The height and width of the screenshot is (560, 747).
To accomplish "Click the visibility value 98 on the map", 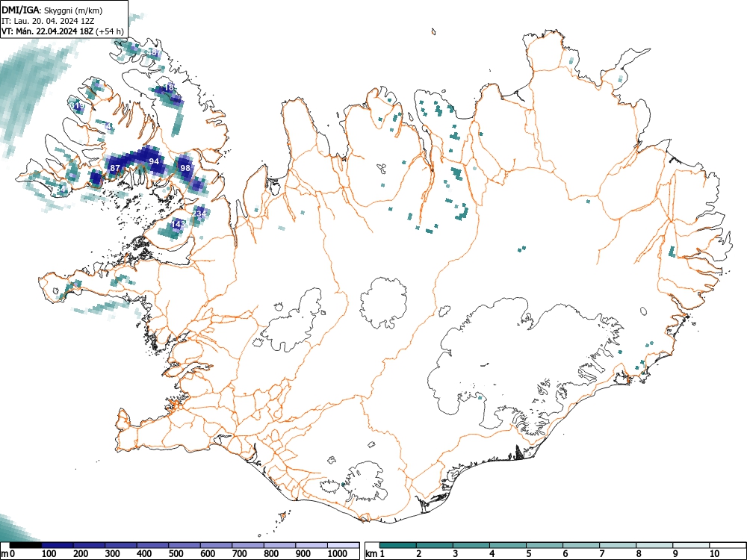I will click(185, 167).
